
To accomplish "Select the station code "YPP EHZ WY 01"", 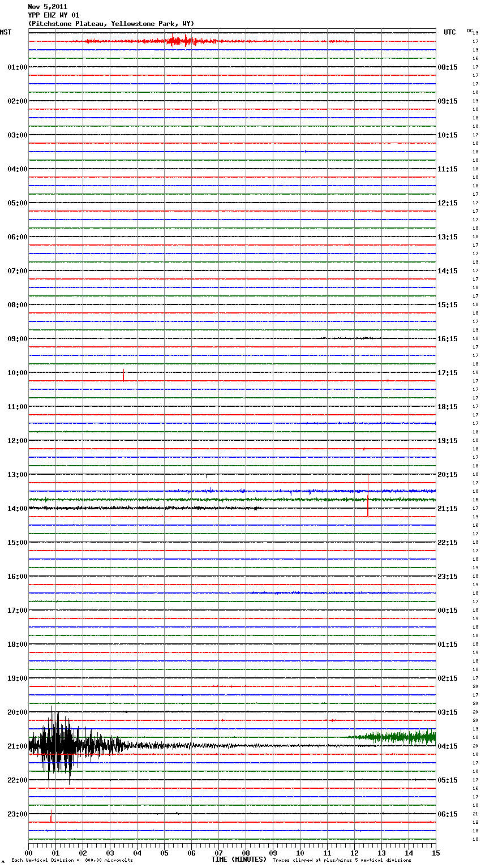I will pyautogui.click(x=54, y=15).
